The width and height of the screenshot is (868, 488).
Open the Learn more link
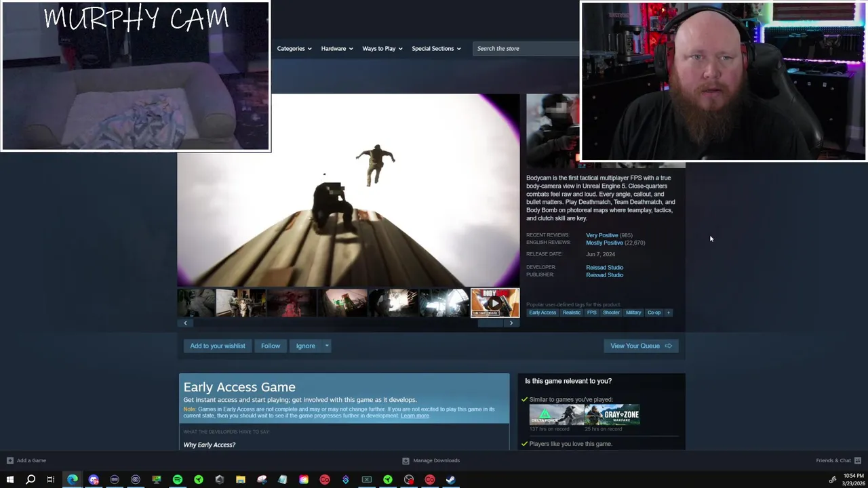(414, 415)
